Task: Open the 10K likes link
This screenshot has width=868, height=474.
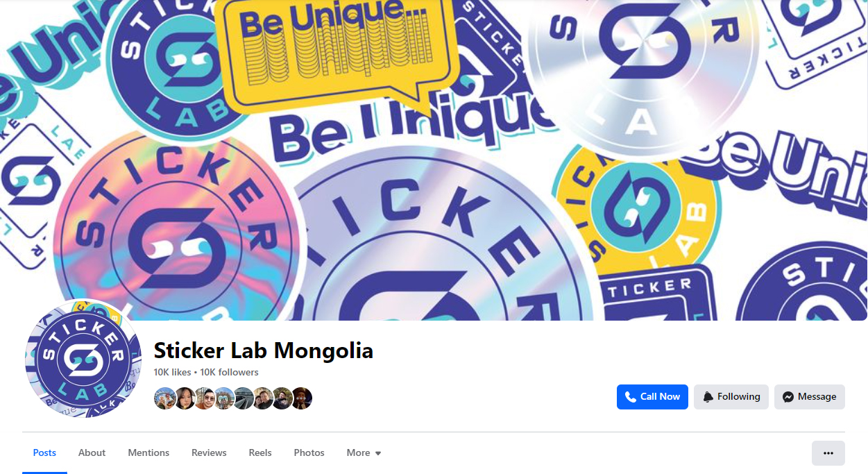Action: point(172,373)
